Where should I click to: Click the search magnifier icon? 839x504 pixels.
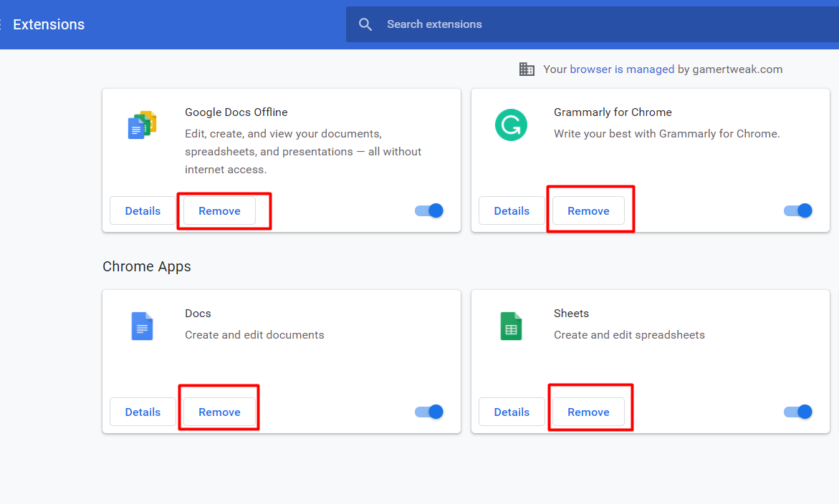click(x=365, y=24)
